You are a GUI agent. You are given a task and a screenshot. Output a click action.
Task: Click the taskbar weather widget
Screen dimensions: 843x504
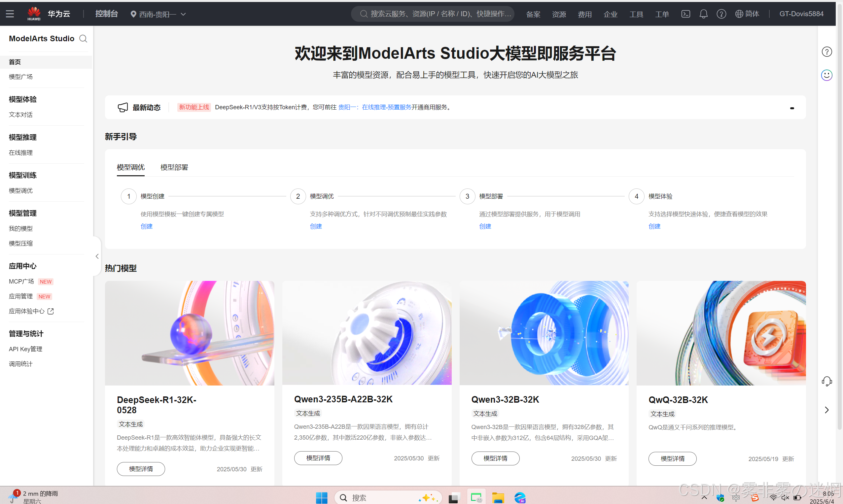(33, 497)
